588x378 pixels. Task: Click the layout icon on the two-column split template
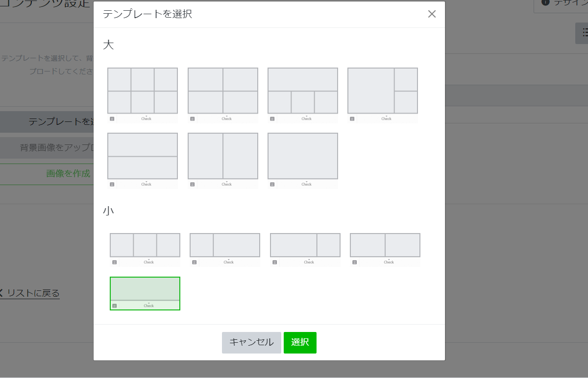tap(193, 184)
